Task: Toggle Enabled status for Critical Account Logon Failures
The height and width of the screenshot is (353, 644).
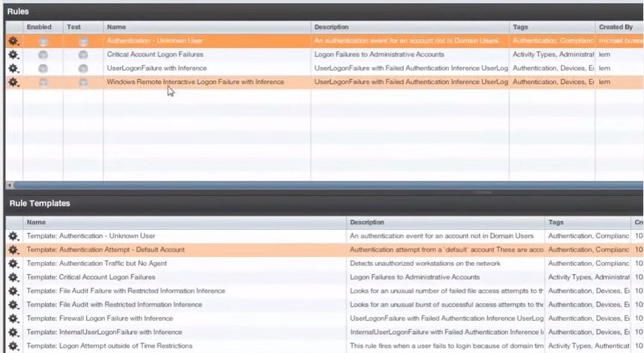Action: click(x=43, y=55)
